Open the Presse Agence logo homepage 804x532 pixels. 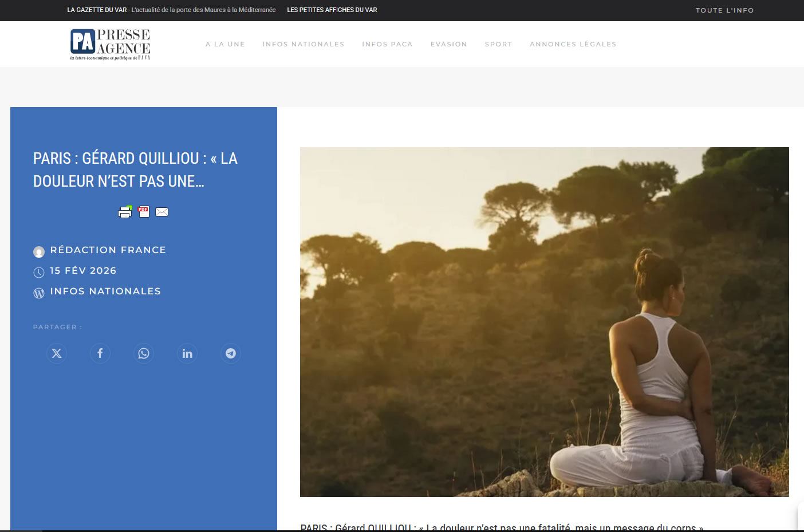[110, 44]
